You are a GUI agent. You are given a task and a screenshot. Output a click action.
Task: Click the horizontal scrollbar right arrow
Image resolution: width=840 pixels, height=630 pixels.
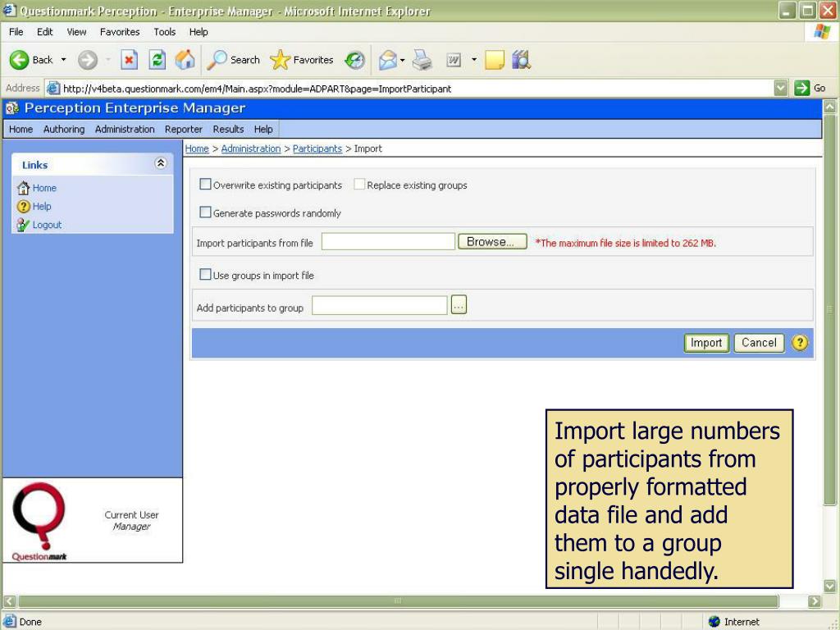(815, 601)
